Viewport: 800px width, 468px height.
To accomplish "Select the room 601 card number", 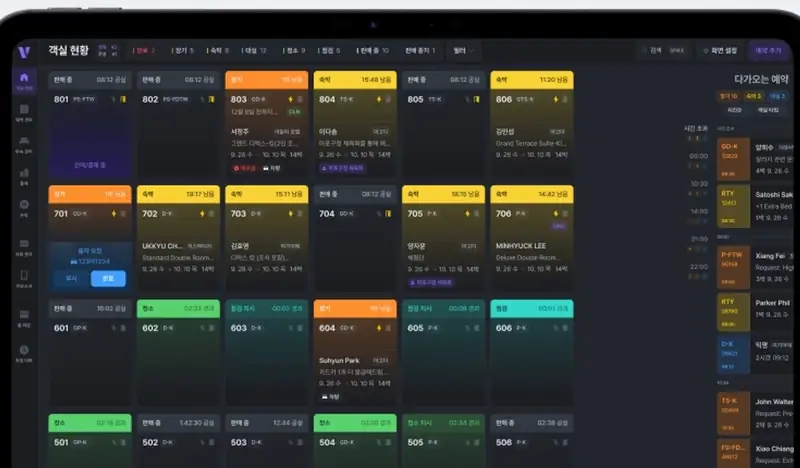I will [61, 328].
